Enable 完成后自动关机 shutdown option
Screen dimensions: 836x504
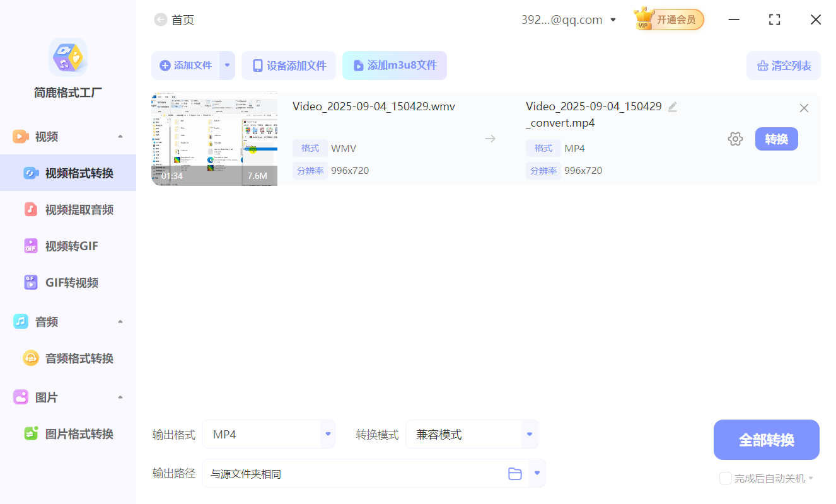click(x=725, y=478)
